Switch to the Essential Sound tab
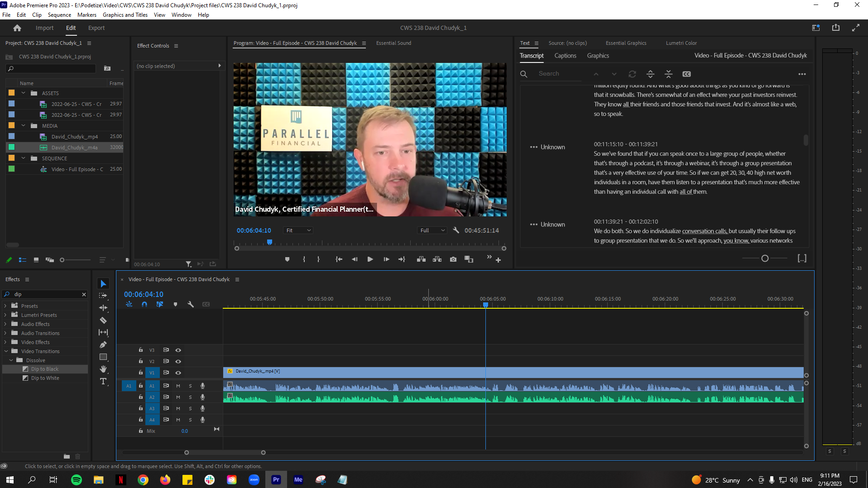Viewport: 868px width, 488px height. point(393,43)
